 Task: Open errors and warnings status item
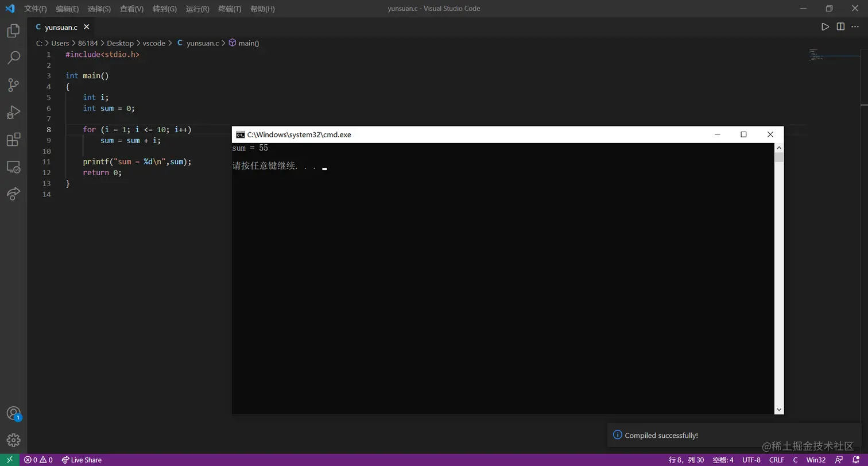[38, 460]
